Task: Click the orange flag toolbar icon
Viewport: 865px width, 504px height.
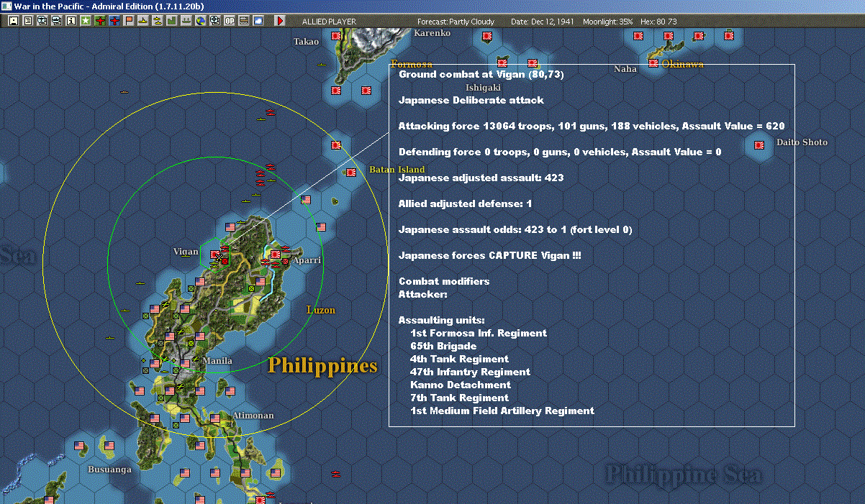Action: [129, 21]
